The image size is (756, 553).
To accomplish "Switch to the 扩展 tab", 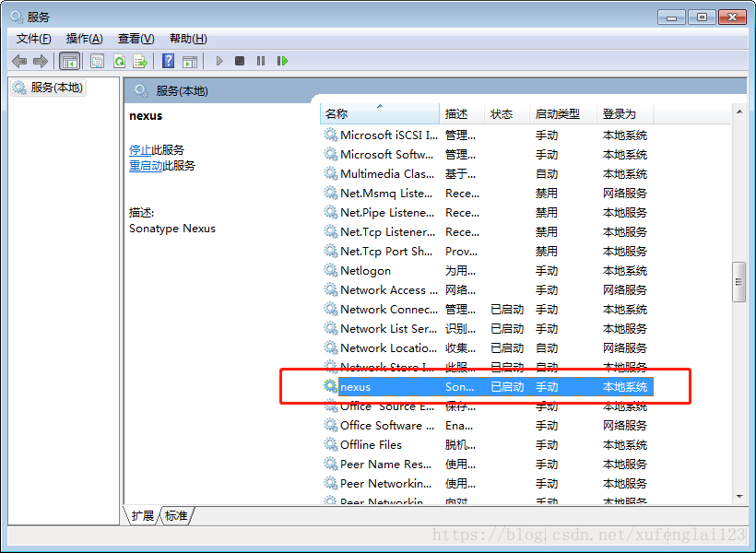I will coord(142,515).
